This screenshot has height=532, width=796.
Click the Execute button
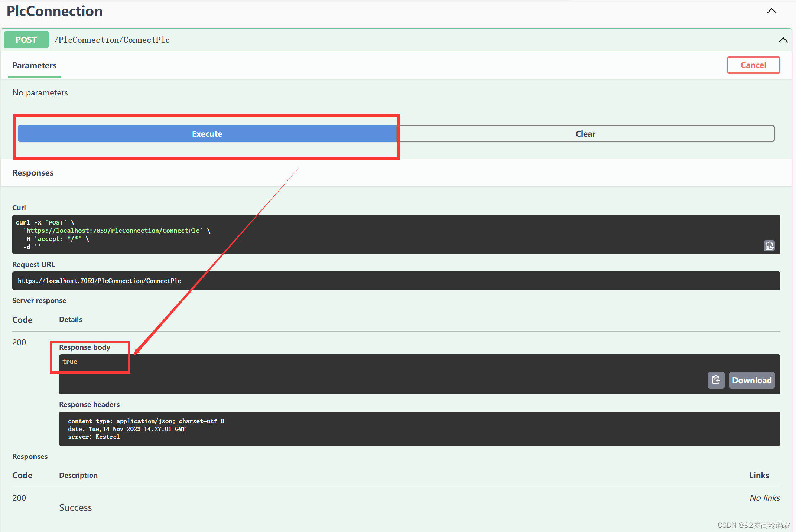207,134
